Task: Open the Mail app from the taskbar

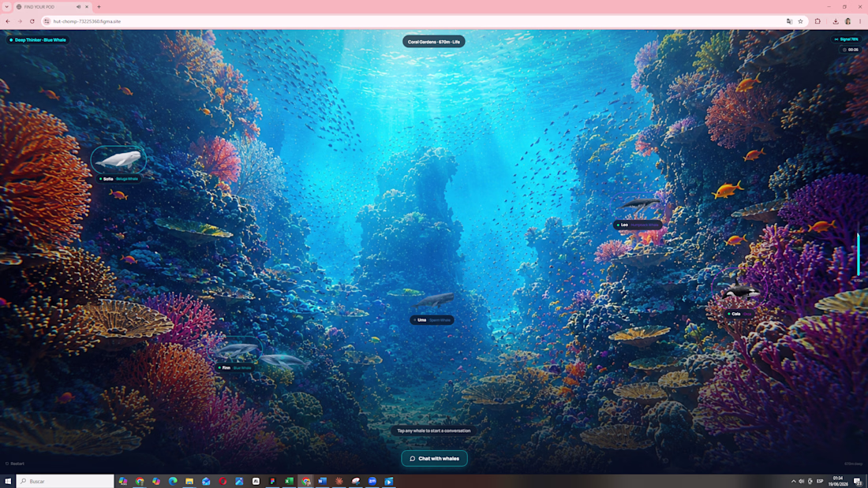Action: pos(206,482)
